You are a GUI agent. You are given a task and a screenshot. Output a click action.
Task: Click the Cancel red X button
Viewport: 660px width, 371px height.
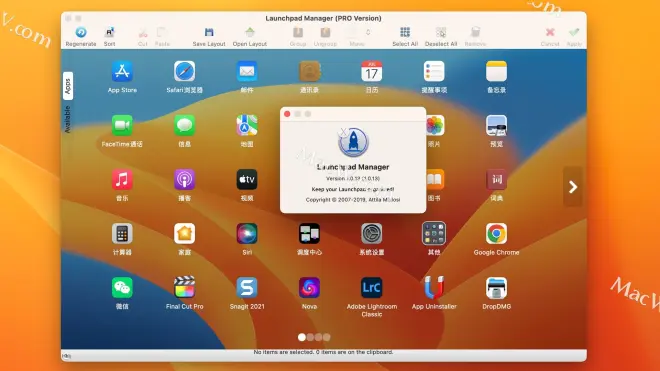(550, 32)
